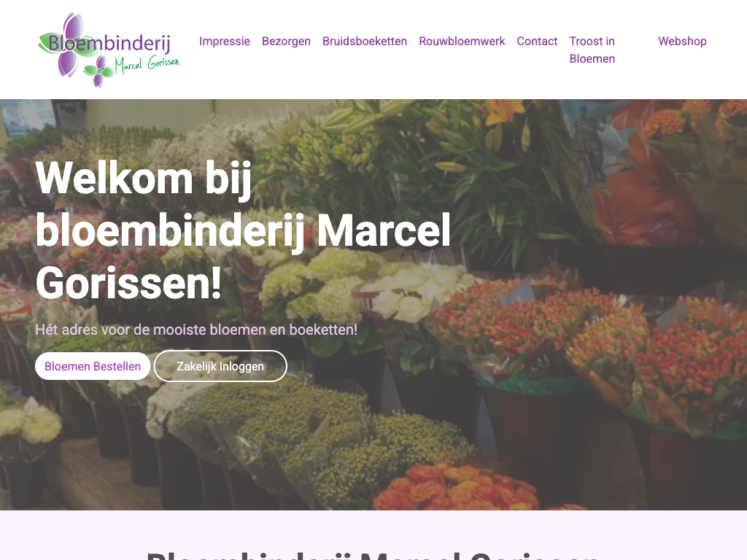Click the Hét adres voor de mooiste bloemen tagline
Screen dimensions: 747x560
(x=196, y=330)
